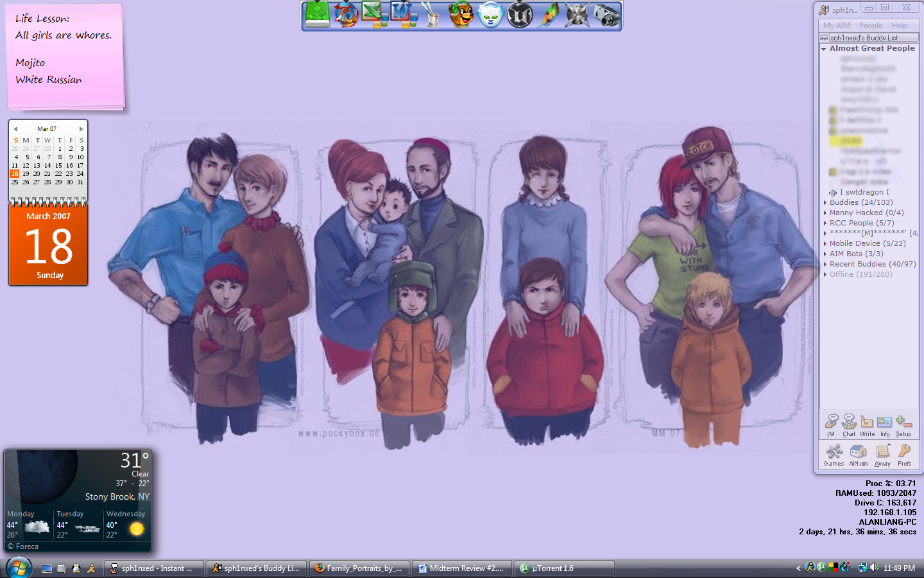This screenshot has width=924, height=578.
Task: Open the Help menu in AIM
Action: 899,26
